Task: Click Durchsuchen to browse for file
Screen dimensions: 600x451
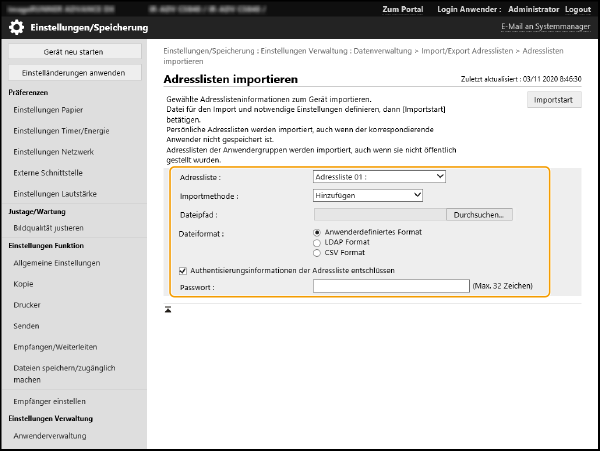Action: (481, 214)
